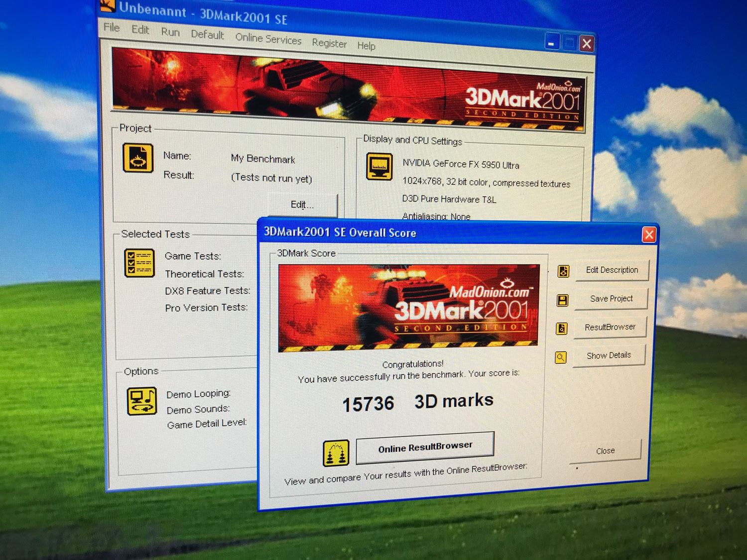This screenshot has height=560, width=747.
Task: Click the 15736 score value
Action: [368, 404]
